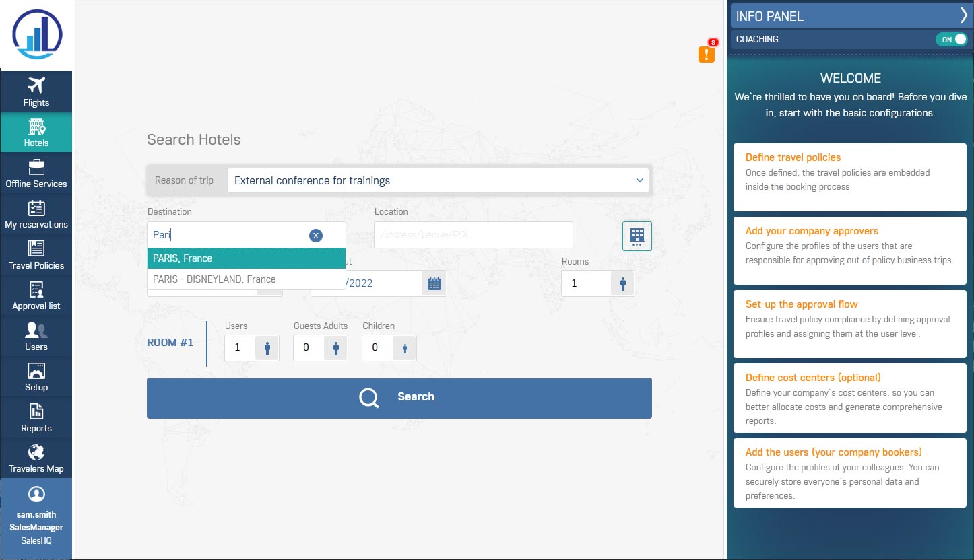Viewport: 974px width, 560px height.
Task: Click the hotel building icon button
Action: tap(637, 236)
